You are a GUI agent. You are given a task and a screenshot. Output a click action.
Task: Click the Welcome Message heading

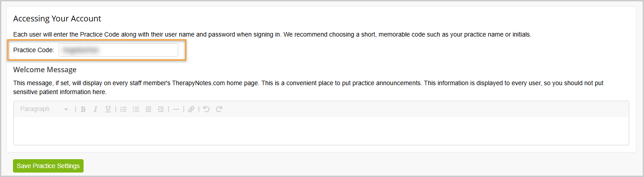point(45,70)
